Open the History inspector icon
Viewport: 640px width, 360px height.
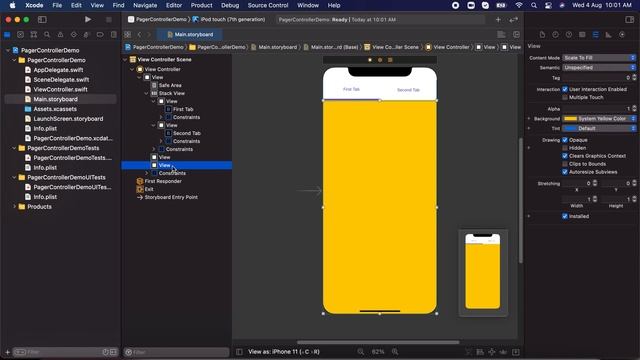556,35
